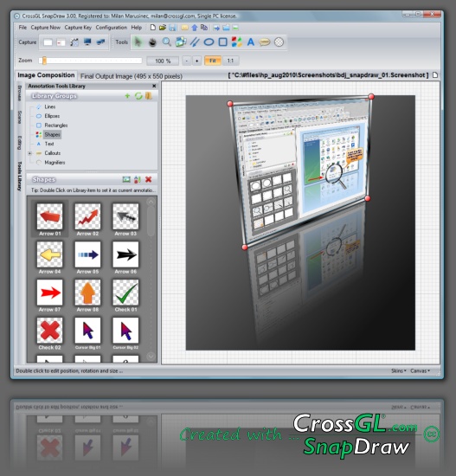Open the Capture Now menu
Screen dimensions: 456x476
click(46, 28)
